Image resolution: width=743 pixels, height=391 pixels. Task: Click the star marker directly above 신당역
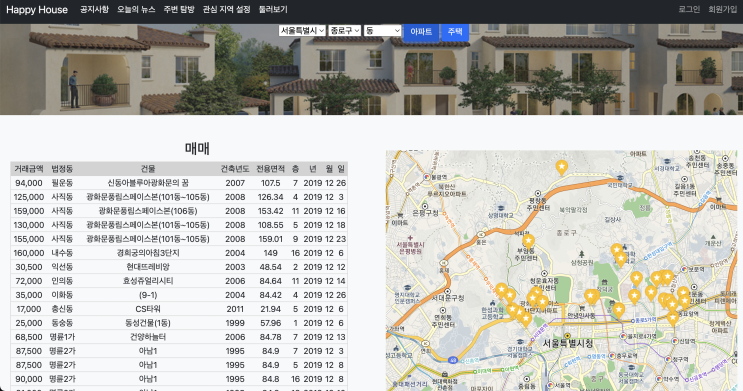[x=673, y=318]
